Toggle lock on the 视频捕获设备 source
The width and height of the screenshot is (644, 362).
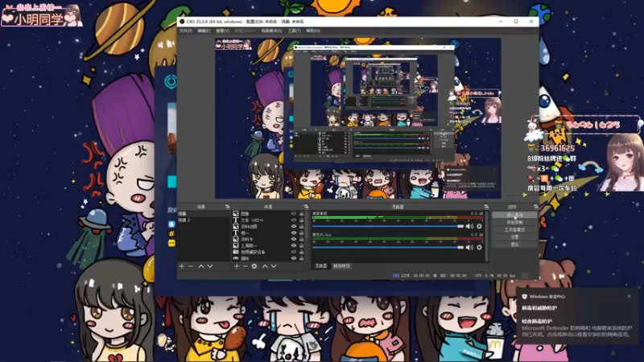pos(301,252)
